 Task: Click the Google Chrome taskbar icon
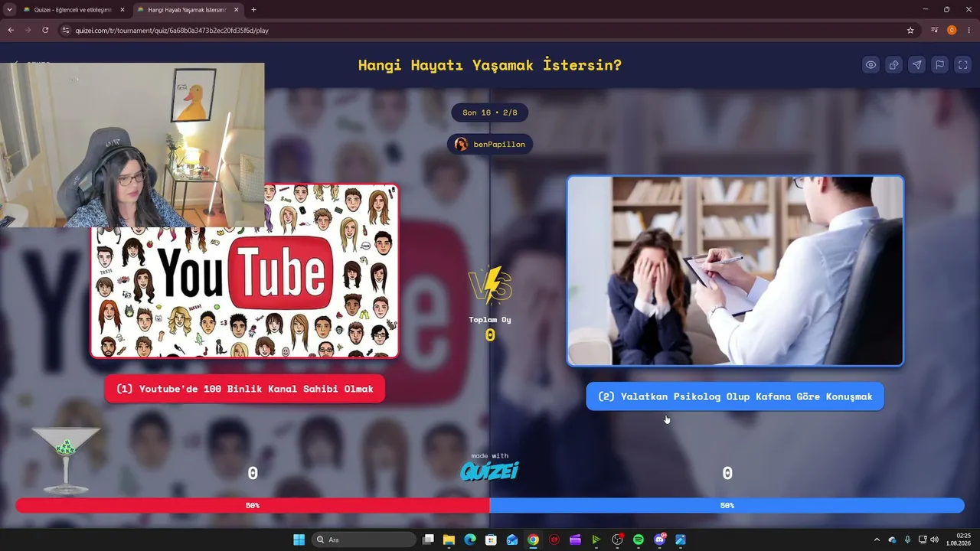tap(533, 540)
